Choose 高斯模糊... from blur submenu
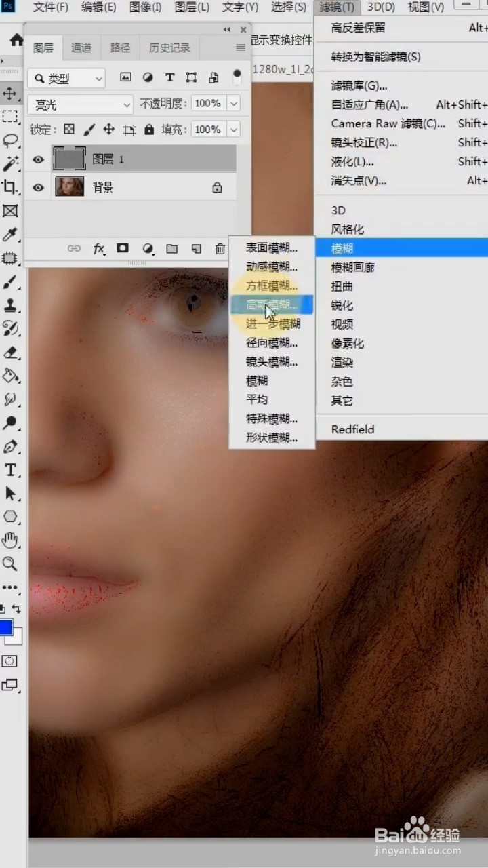This screenshot has width=488, height=868. pos(272,304)
